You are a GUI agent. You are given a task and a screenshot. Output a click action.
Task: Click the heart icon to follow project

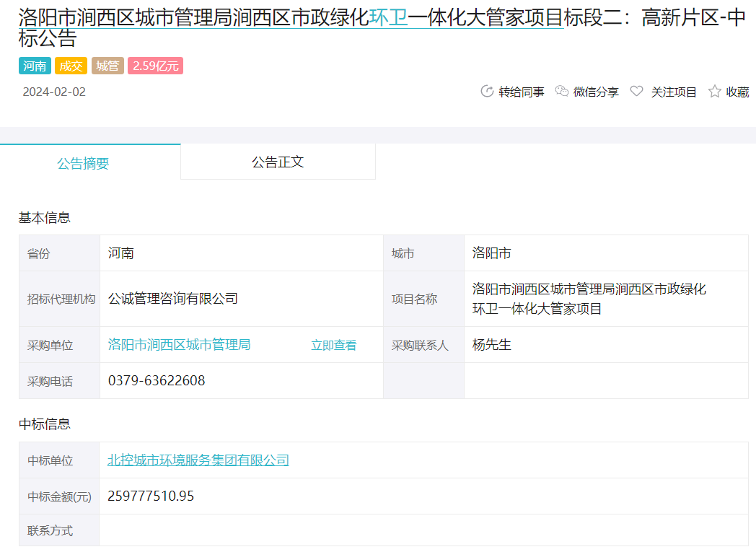tap(636, 91)
